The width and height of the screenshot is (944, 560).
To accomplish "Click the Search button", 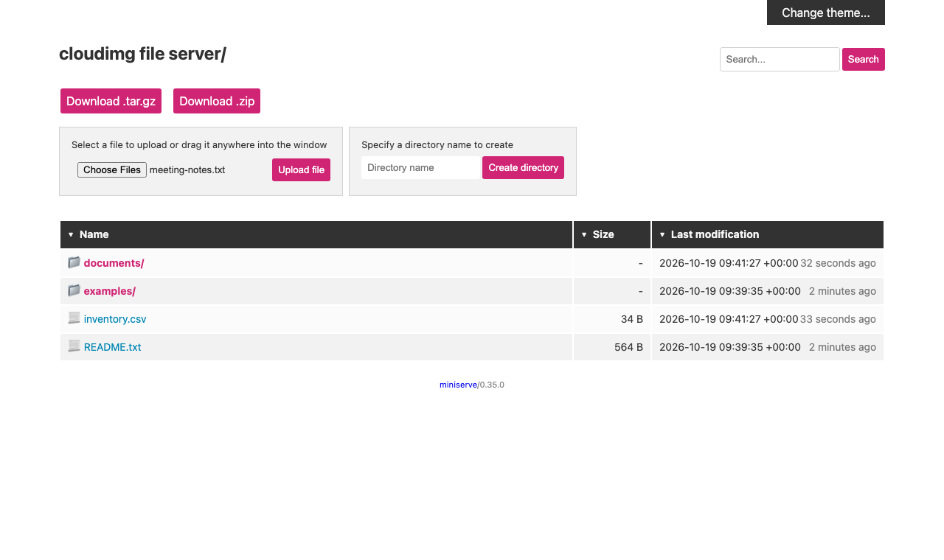I will 864,59.
